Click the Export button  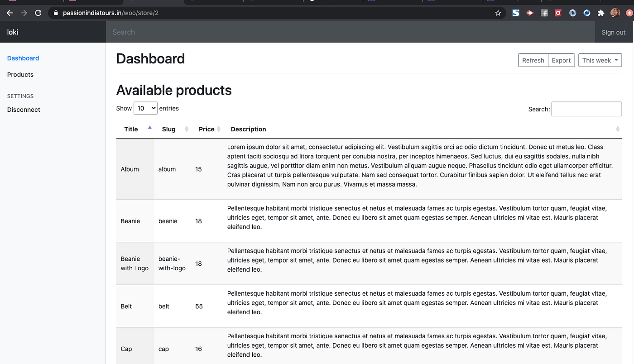coord(561,60)
